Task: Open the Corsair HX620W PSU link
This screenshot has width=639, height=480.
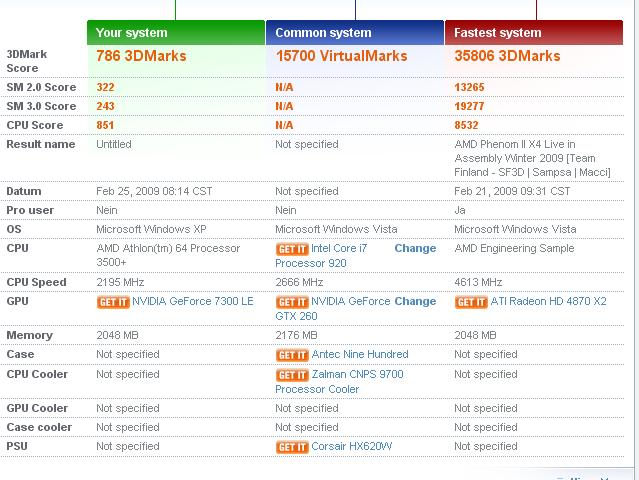Action: (352, 446)
